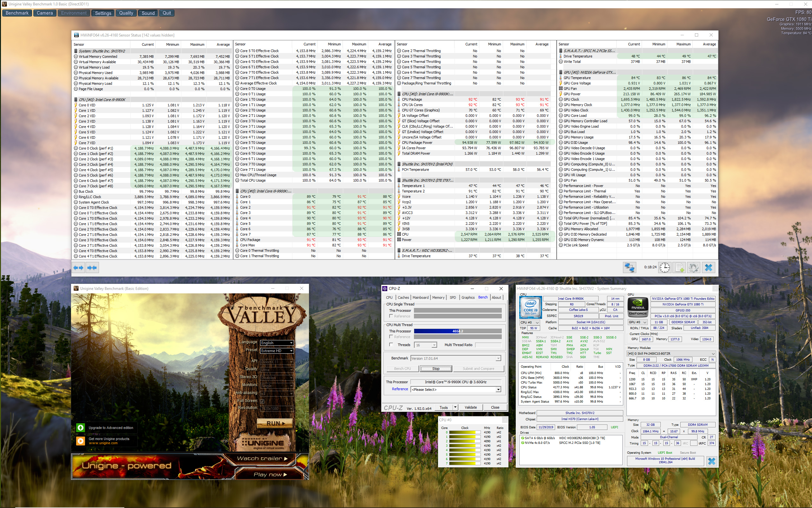Click the Play now link
The height and width of the screenshot is (508, 812).
270,474
